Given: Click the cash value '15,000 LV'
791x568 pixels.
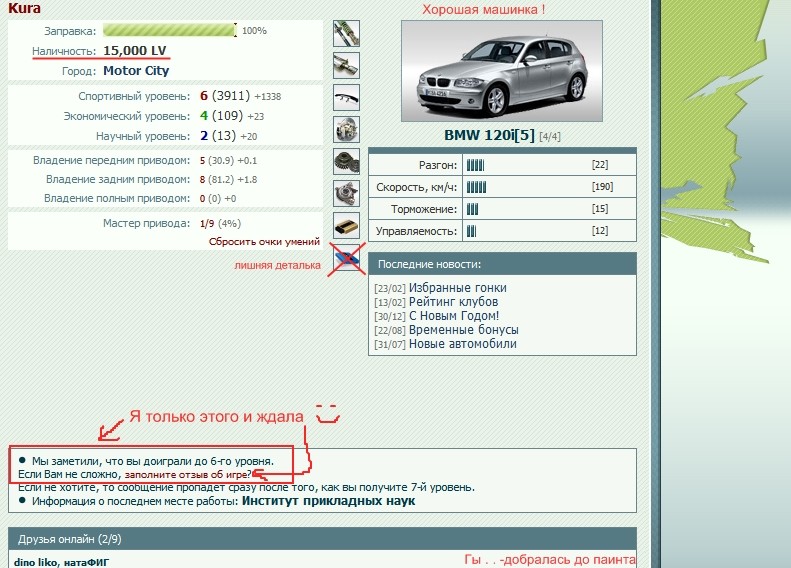Looking at the screenshot, I should (135, 50).
